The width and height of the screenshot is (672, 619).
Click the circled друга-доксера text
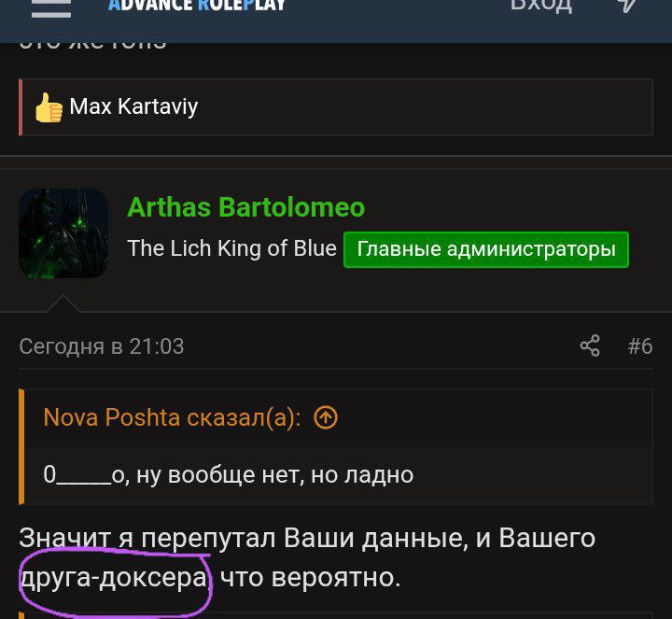tap(115, 578)
